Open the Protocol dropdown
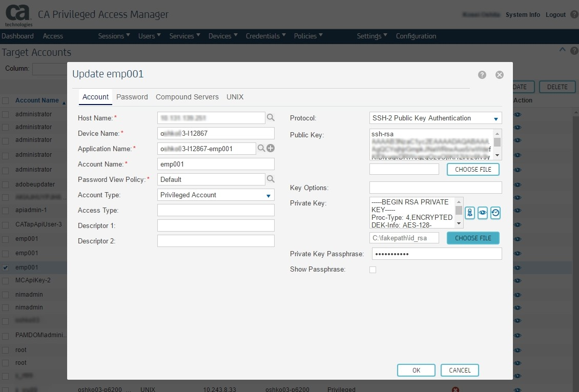 tap(436, 118)
